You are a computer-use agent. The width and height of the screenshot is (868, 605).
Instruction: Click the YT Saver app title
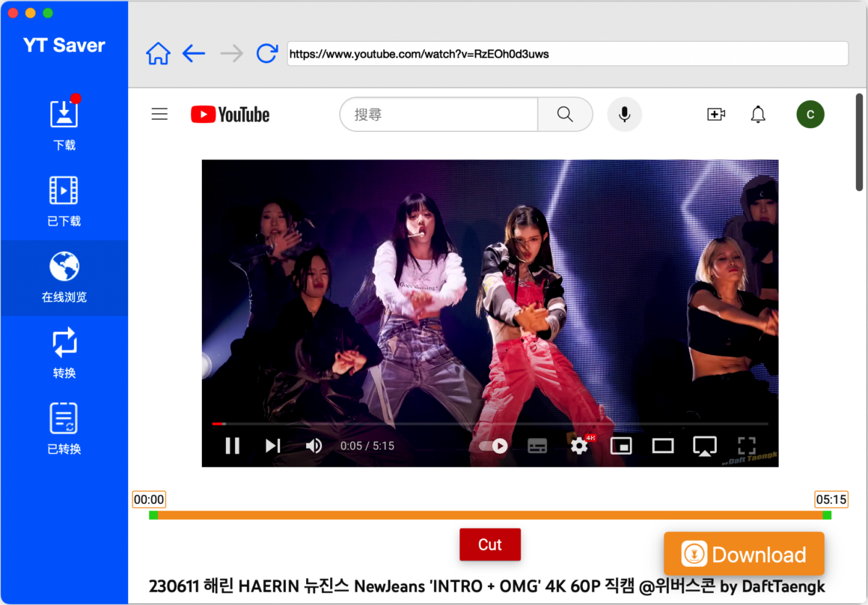point(64,45)
